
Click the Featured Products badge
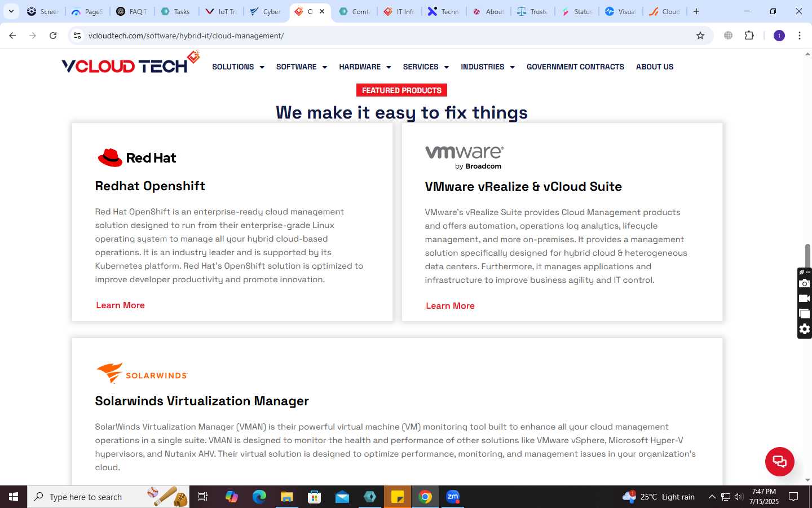(401, 90)
